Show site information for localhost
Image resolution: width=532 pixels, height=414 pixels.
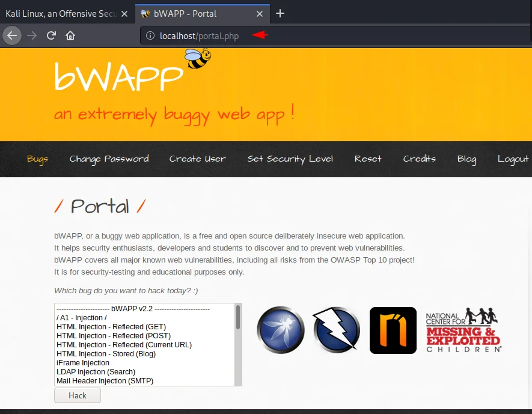pyautogui.click(x=150, y=35)
